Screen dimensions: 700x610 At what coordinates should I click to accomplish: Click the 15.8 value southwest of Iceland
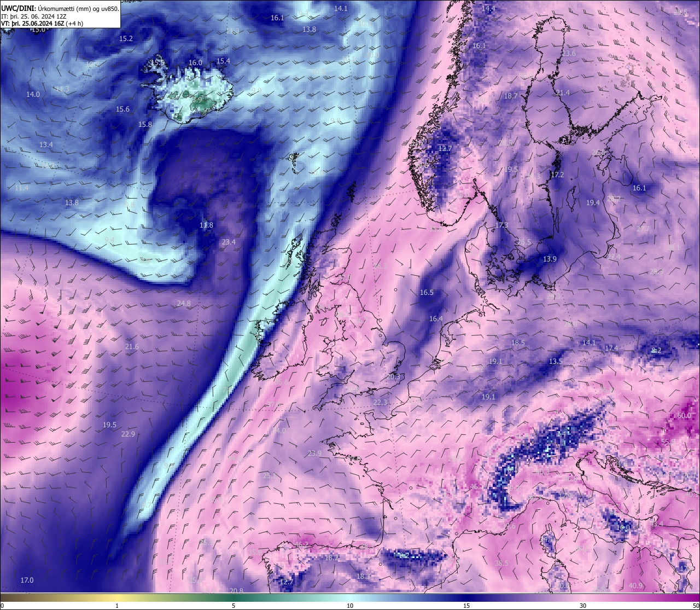(145, 125)
